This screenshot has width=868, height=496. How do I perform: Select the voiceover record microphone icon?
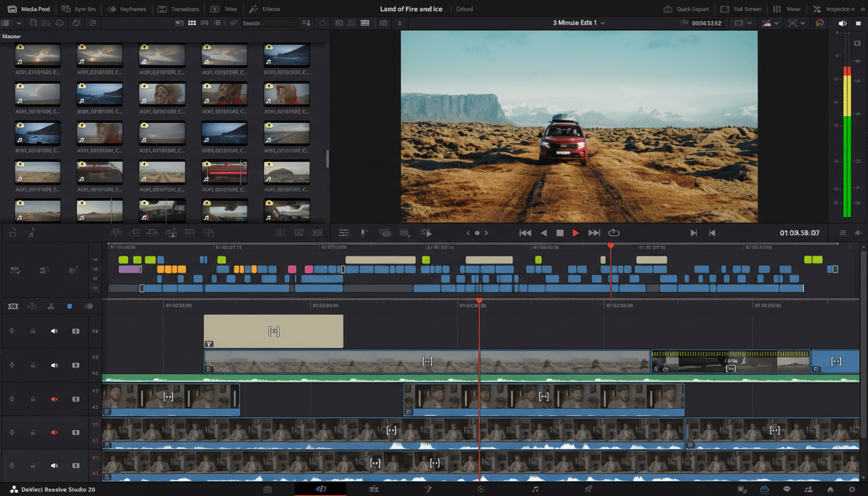point(363,232)
